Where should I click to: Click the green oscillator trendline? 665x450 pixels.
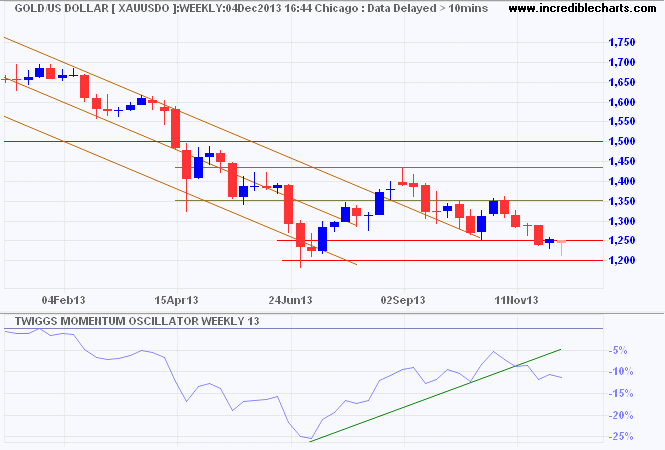tap(436, 395)
